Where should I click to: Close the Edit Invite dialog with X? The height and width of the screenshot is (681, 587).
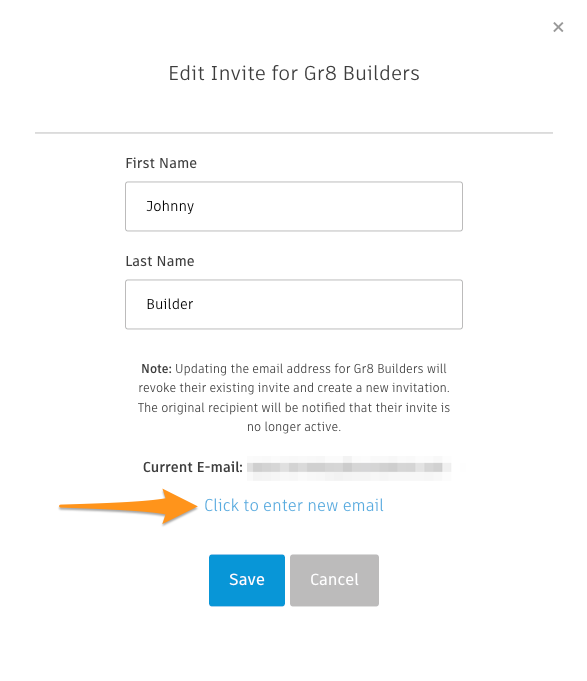point(558,27)
